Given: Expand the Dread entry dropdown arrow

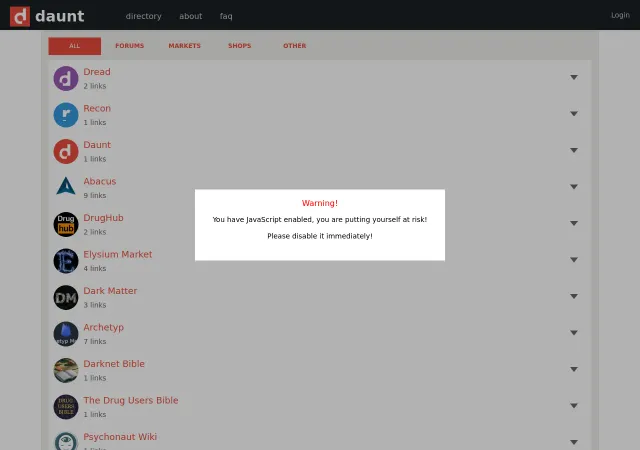Looking at the screenshot, I should coord(574,77).
